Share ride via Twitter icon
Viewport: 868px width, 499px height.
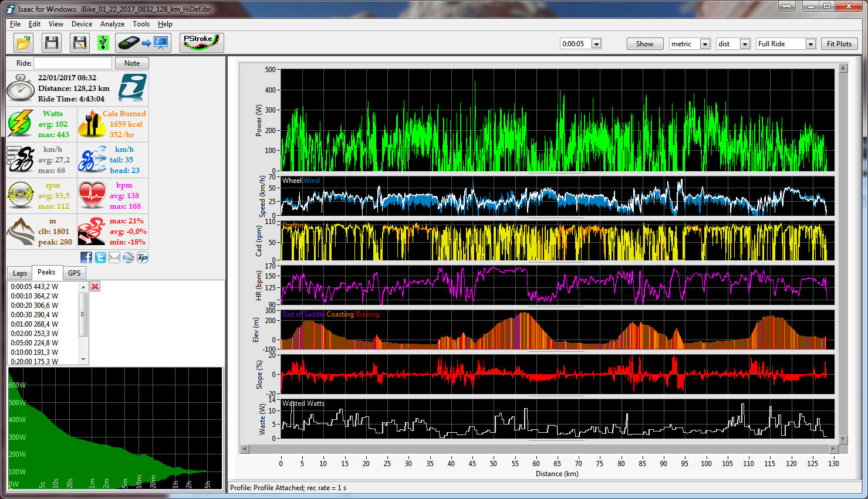(x=100, y=257)
